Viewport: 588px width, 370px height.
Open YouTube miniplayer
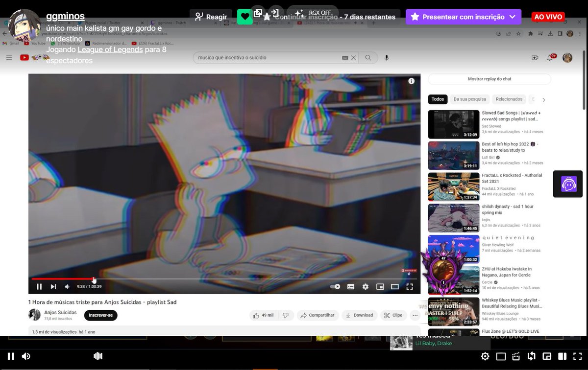click(x=380, y=286)
